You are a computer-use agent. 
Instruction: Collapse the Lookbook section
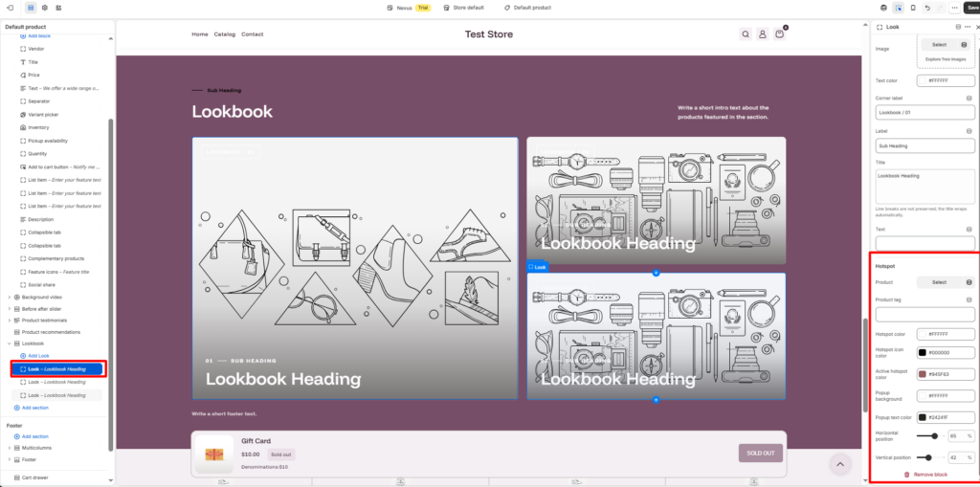(9, 343)
